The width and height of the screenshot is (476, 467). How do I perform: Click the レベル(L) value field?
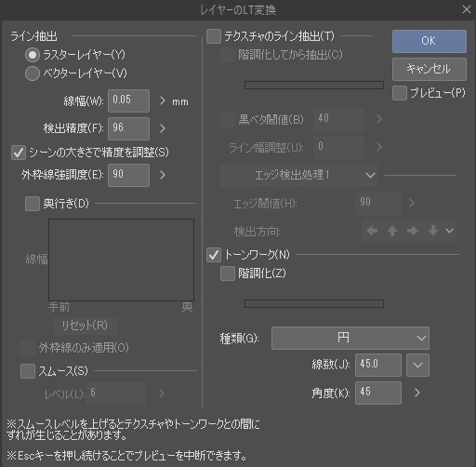[115, 394]
